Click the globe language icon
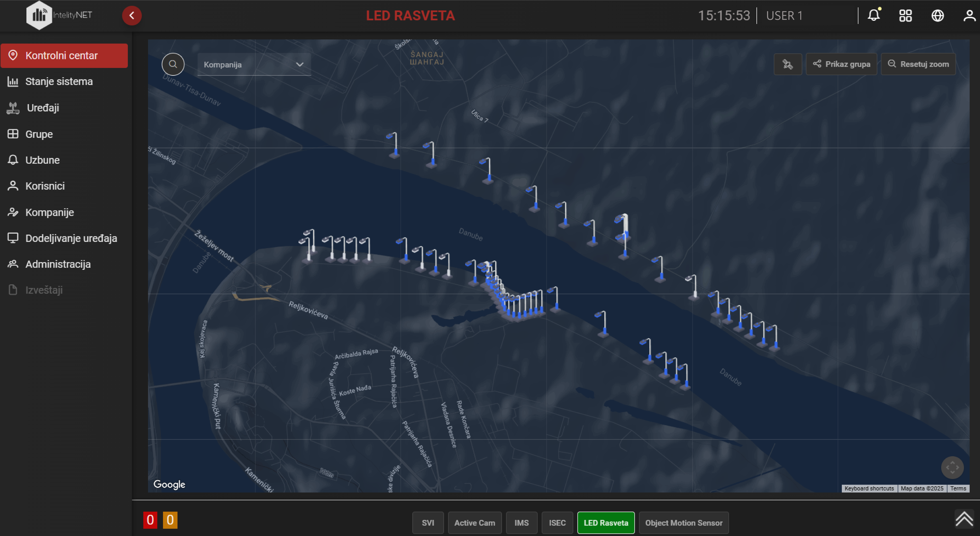This screenshot has height=536, width=980. (937, 16)
